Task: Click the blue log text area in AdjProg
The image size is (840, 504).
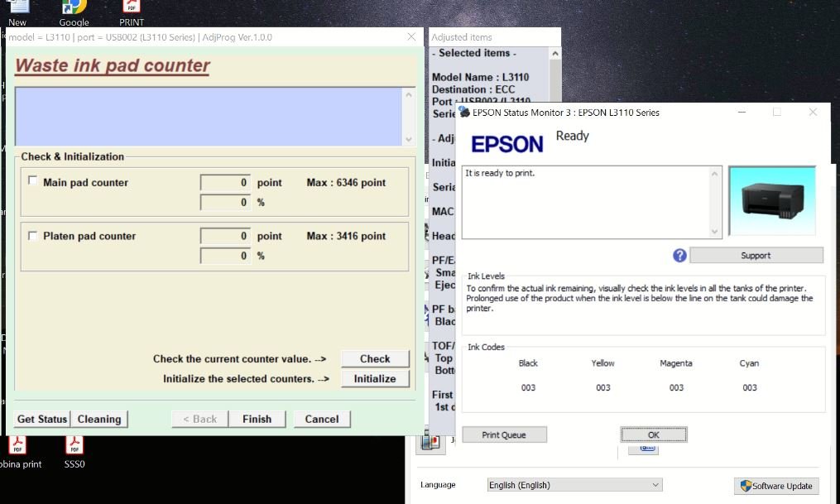Action: pyautogui.click(x=209, y=116)
